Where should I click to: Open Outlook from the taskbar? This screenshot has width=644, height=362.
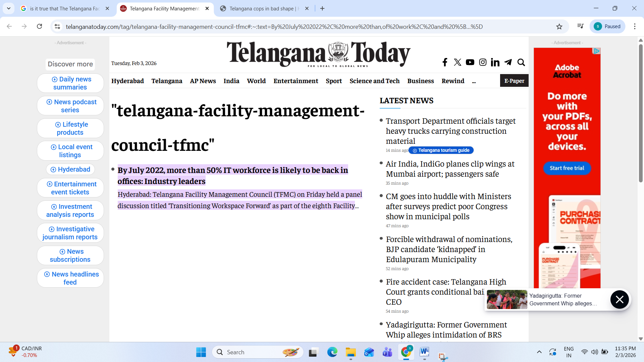point(369,352)
